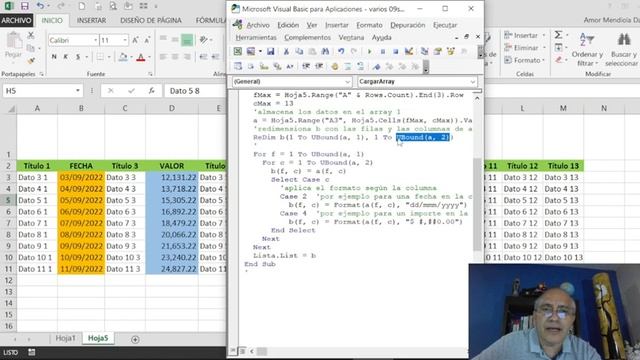This screenshot has width=640, height=360.
Task: Toggle italic K in Excel ribbon
Action: (65, 57)
